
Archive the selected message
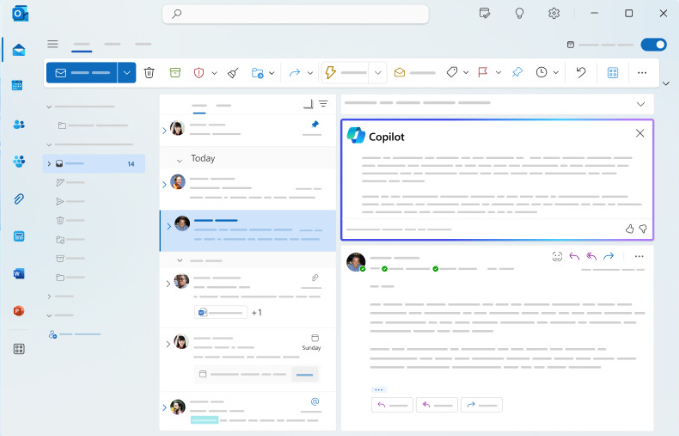pyautogui.click(x=175, y=72)
